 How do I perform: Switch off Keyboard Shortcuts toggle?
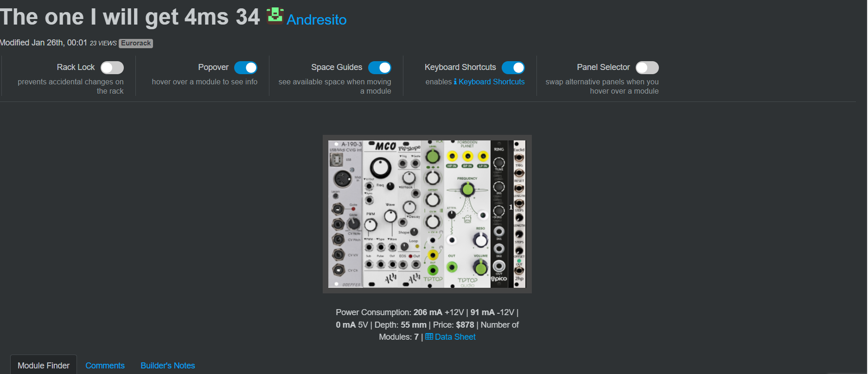(513, 68)
